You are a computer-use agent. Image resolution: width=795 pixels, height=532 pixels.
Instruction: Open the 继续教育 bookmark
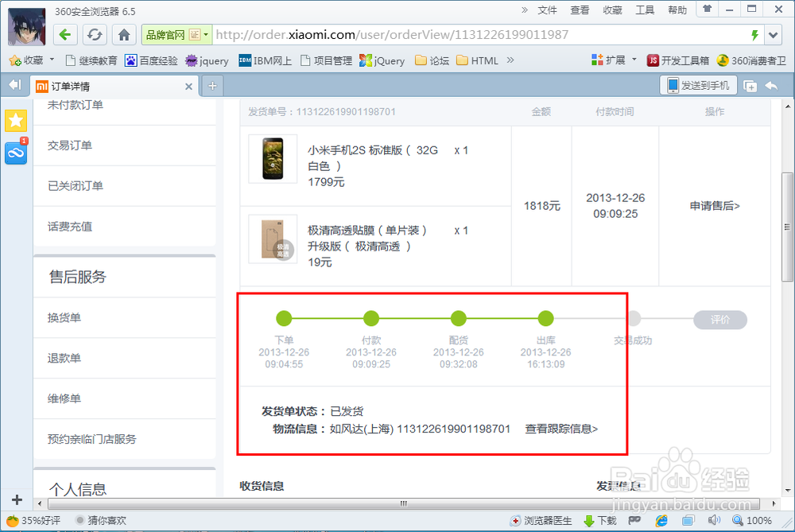coord(91,61)
